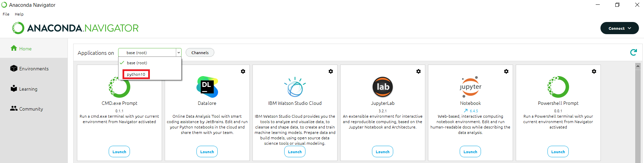Open the Help menu
This screenshot has width=644, height=163.
tap(19, 14)
